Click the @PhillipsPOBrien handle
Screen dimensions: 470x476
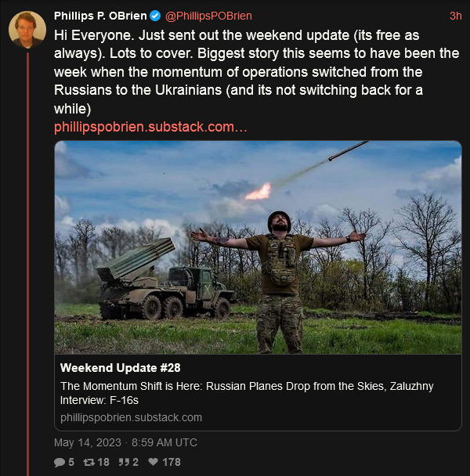point(208,16)
